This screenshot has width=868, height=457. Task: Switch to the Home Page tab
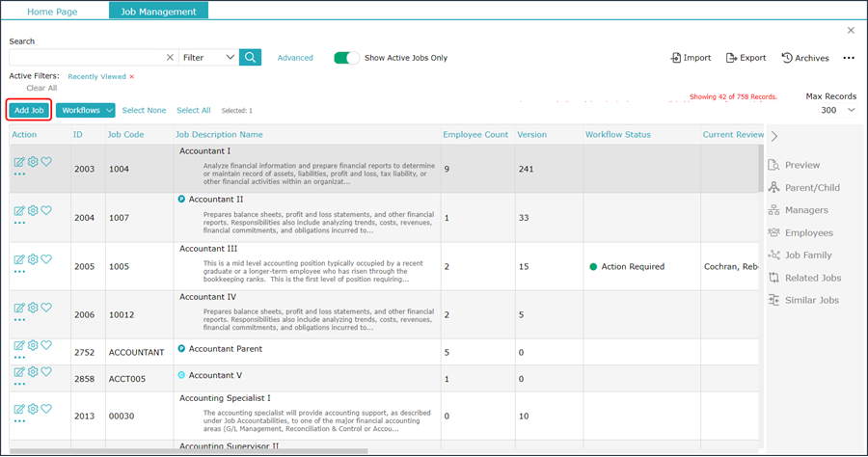52,11
